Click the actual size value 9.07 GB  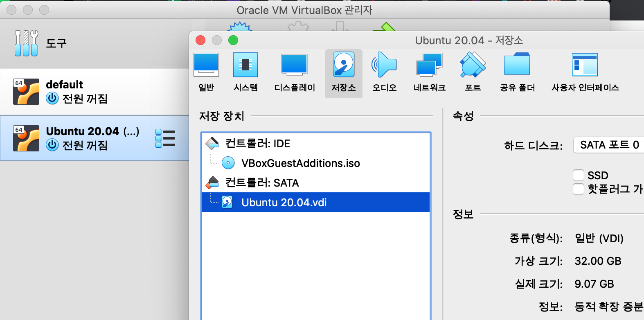click(x=594, y=284)
